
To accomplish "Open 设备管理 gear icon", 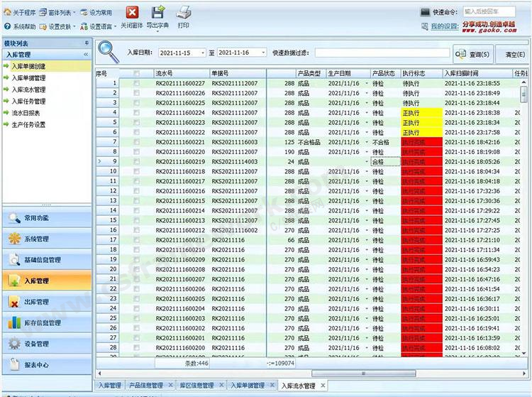I will pos(14,344).
